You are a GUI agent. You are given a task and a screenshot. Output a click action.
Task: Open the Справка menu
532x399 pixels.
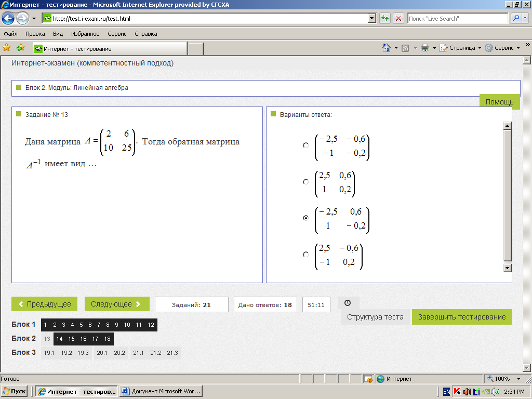tap(145, 34)
